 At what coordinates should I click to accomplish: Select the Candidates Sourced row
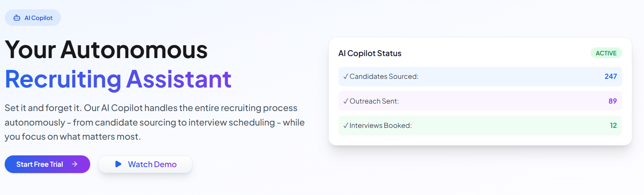click(480, 77)
